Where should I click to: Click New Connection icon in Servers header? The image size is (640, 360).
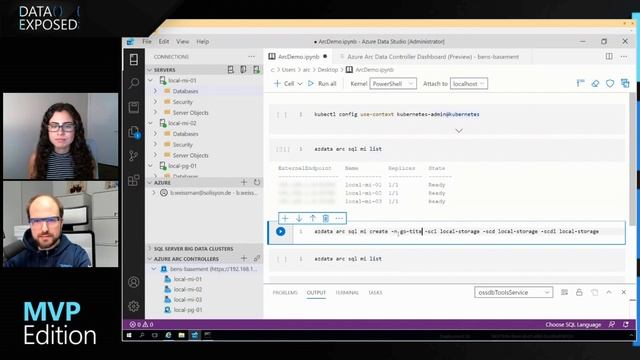click(231, 70)
